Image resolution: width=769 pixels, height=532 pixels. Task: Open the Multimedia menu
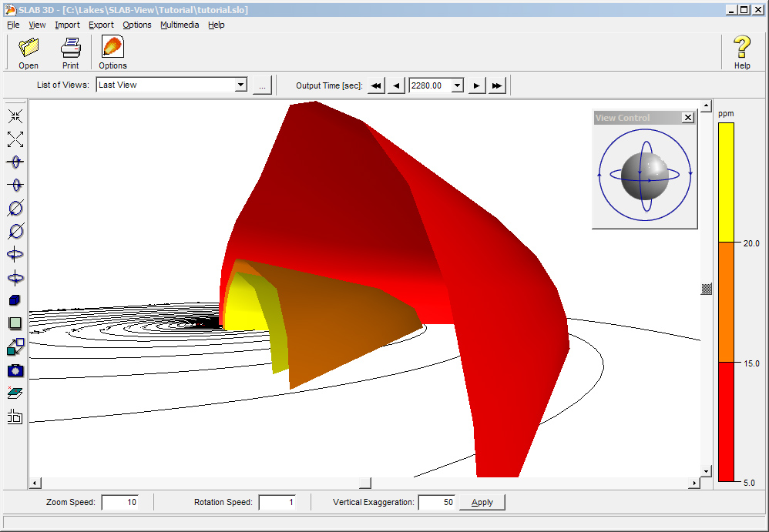pyautogui.click(x=180, y=25)
